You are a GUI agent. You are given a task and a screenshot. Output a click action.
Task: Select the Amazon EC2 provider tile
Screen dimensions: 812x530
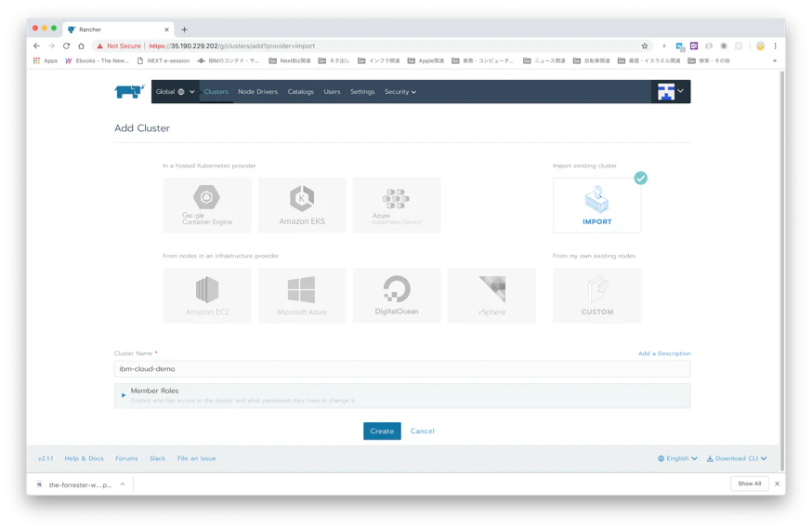pos(207,296)
